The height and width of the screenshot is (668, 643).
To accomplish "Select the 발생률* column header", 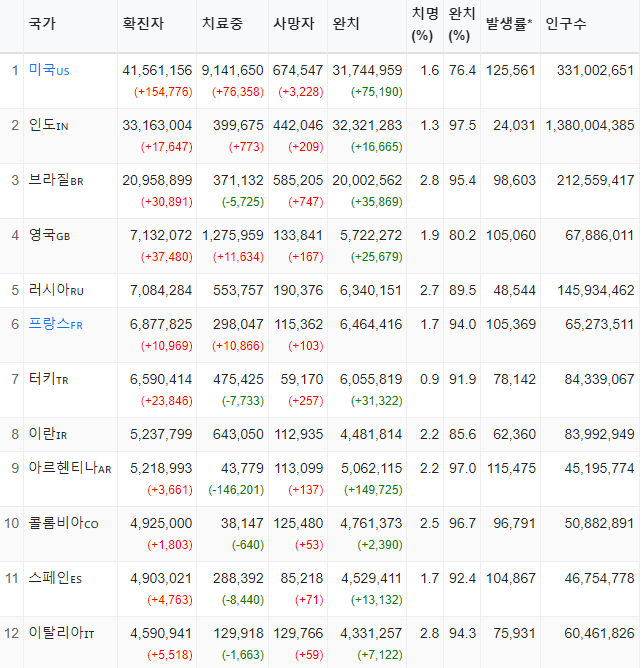I will [x=509, y=23].
